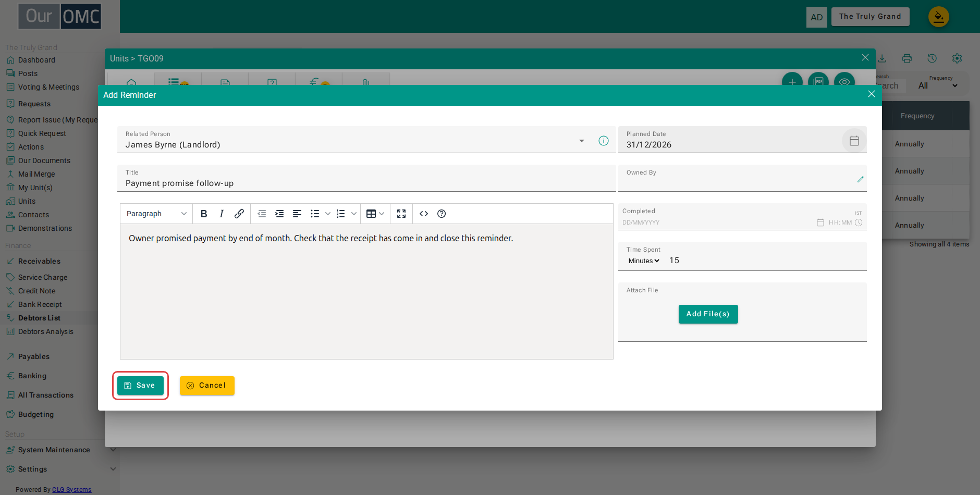This screenshot has width=980, height=495.
Task: Toggle bold formatting in the editor
Action: [x=204, y=214]
